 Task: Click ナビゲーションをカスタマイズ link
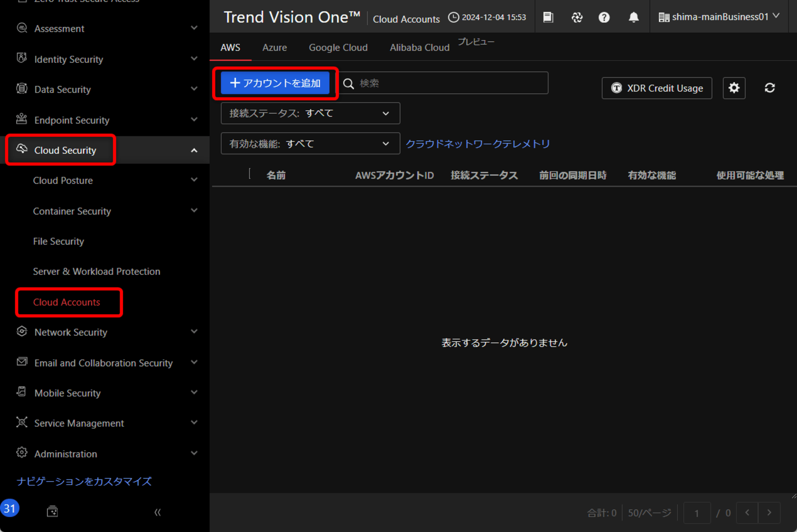coord(84,481)
